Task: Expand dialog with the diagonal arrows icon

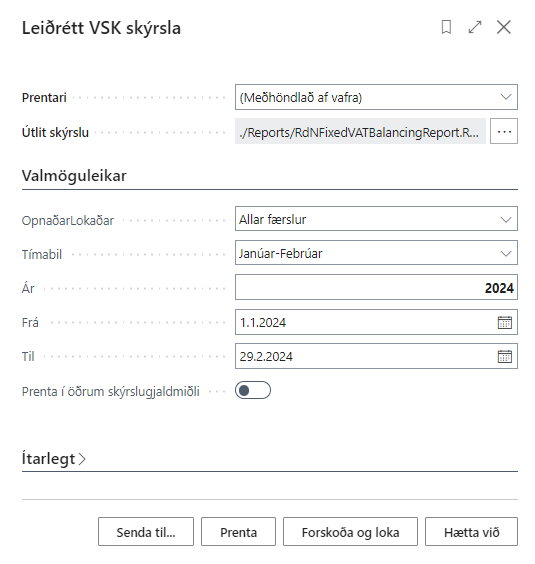Action: pyautogui.click(x=475, y=27)
